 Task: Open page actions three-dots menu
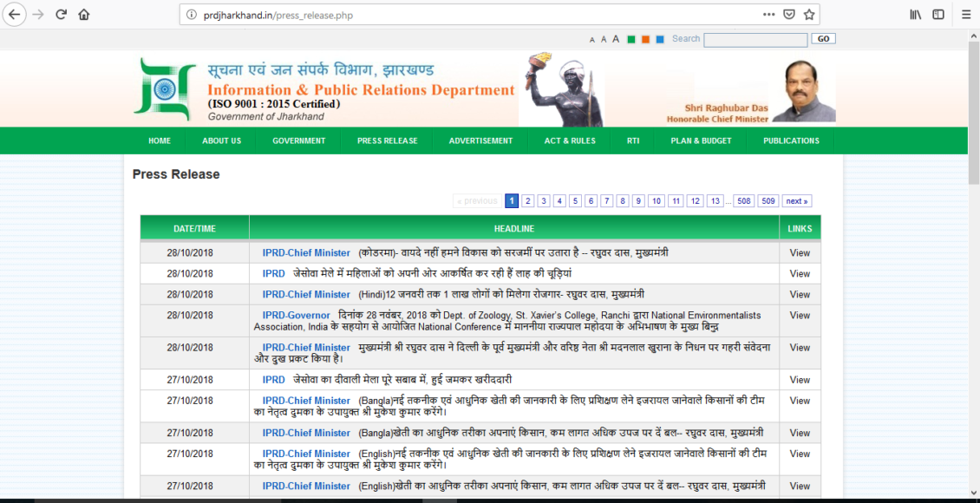click(769, 15)
